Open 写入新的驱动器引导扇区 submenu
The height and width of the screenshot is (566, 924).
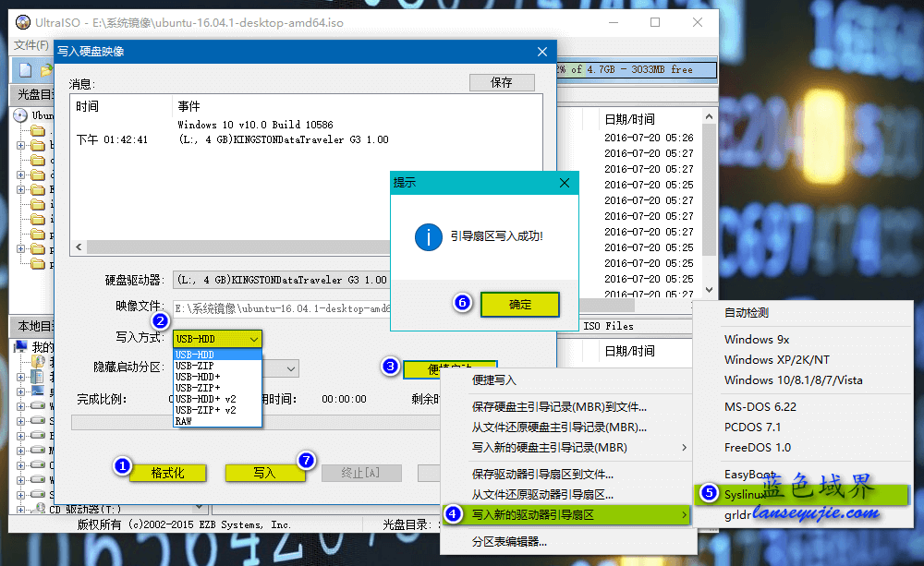pos(566,515)
